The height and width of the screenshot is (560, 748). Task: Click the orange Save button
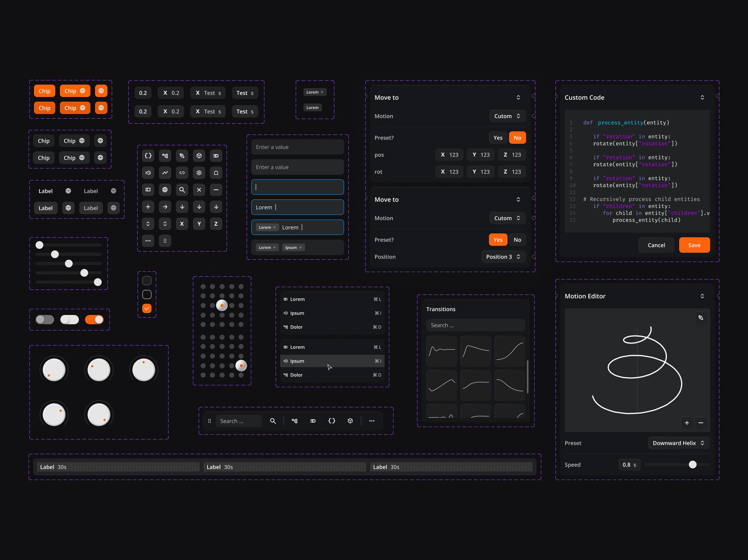click(694, 245)
